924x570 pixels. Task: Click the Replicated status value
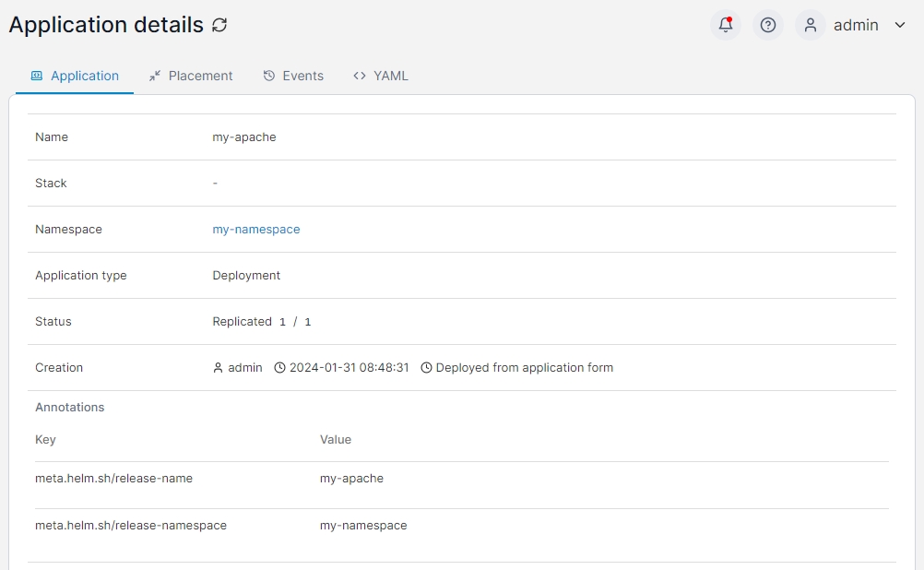tap(242, 322)
